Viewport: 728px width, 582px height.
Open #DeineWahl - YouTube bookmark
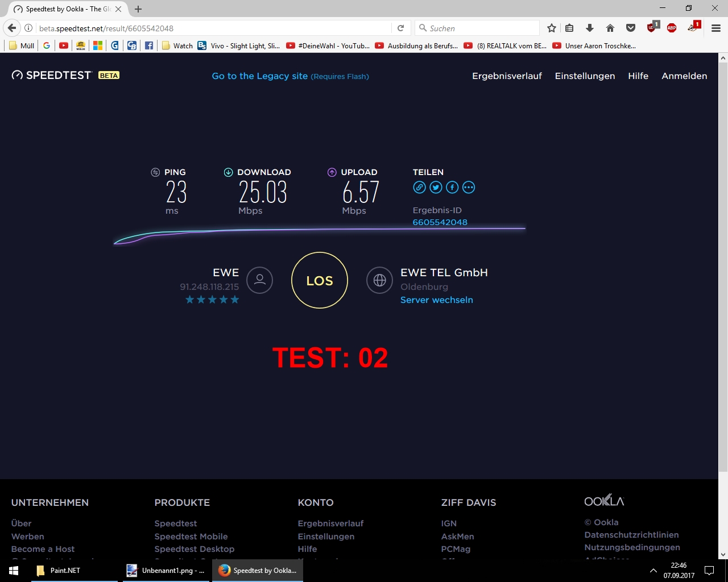point(328,45)
